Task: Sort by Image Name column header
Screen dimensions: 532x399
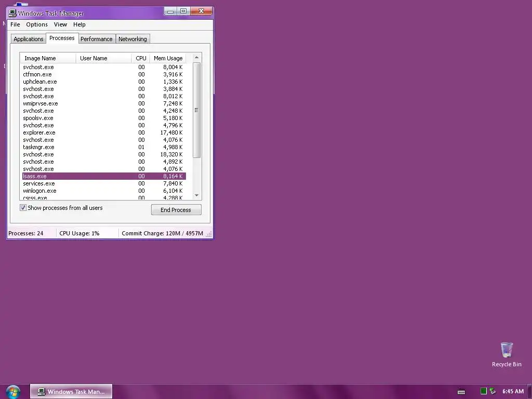Action: click(x=48, y=58)
